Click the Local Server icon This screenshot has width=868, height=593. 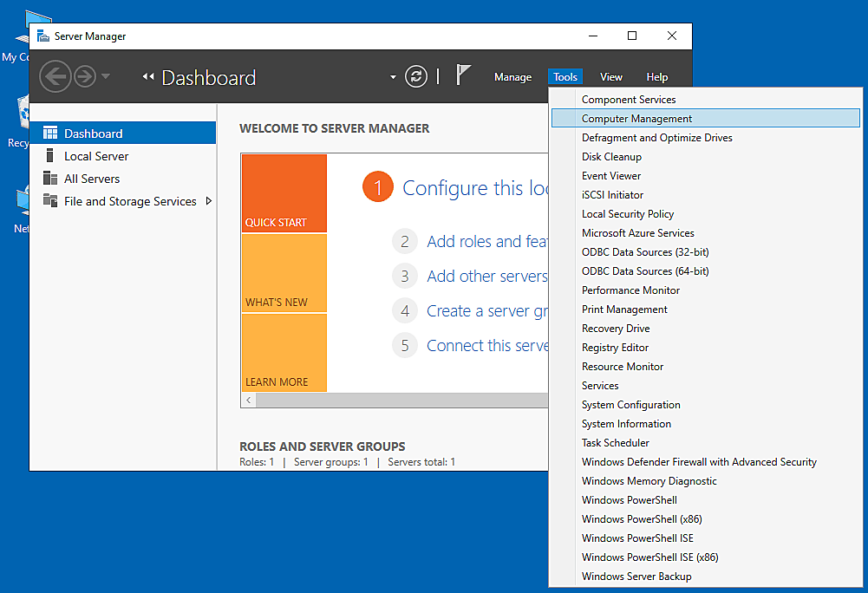click(49, 155)
